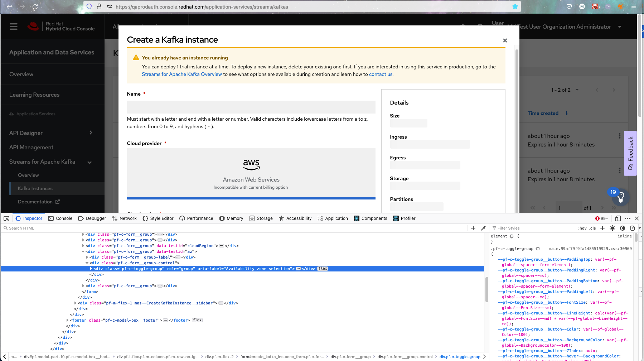Click the 99+ error count indicator

point(601,218)
